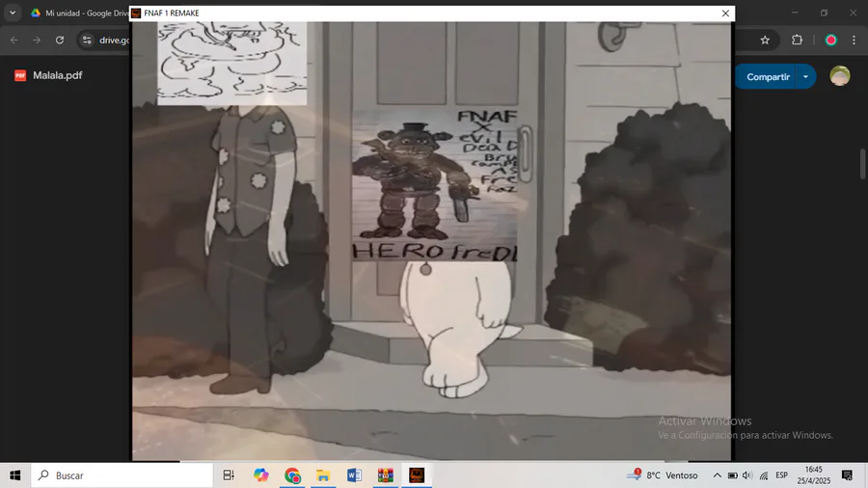This screenshot has height=488, width=868.
Task: Switch to Google Chrome on taskbar
Action: coord(292,475)
